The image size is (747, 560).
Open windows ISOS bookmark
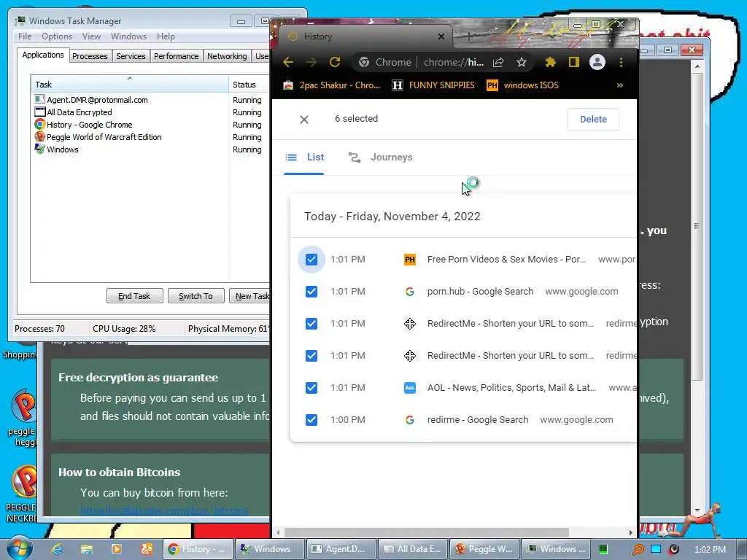point(522,85)
